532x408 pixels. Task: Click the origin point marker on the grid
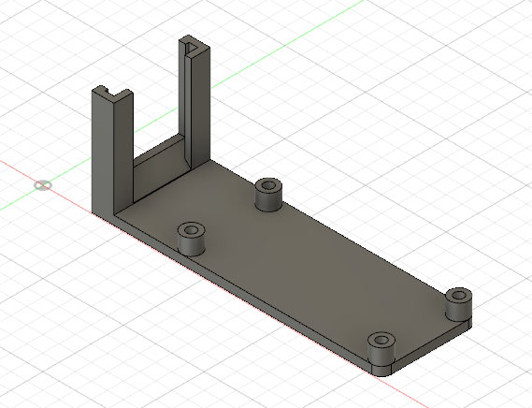[x=43, y=185]
